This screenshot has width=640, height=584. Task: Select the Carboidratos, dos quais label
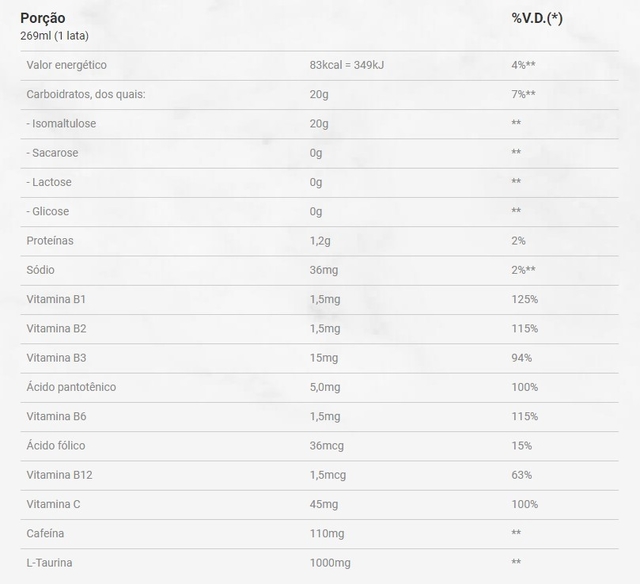[x=86, y=94]
